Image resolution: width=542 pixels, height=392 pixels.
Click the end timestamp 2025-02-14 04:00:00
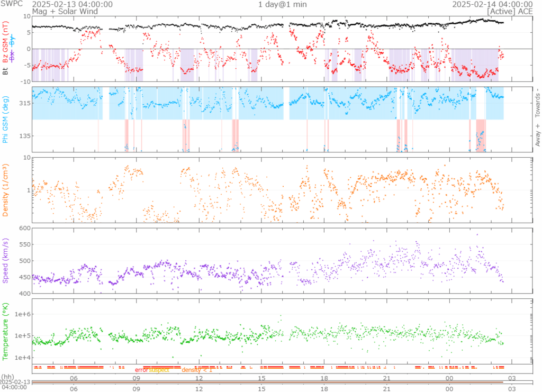coord(492,4)
